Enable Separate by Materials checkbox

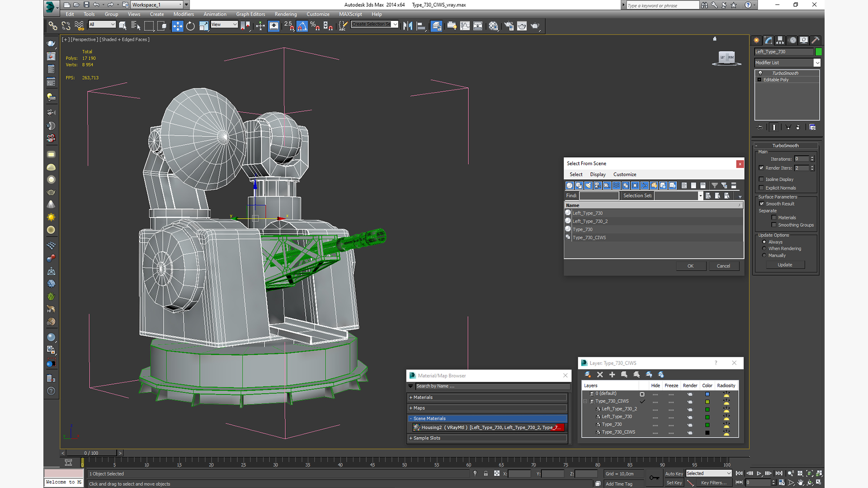774,218
